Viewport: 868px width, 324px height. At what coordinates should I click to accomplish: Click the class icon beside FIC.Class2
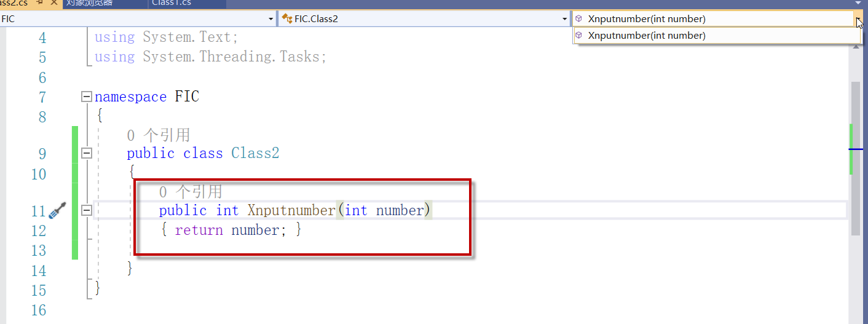pyautogui.click(x=286, y=18)
